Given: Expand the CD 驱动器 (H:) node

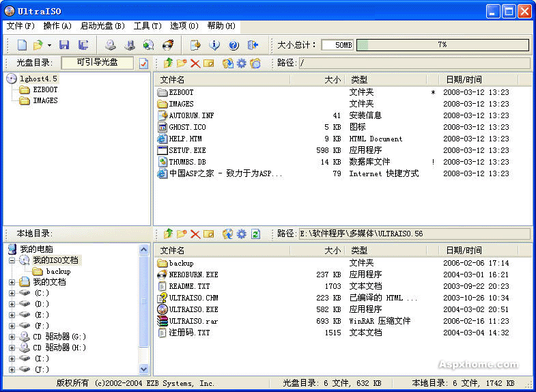Looking at the screenshot, I should click(12, 348).
